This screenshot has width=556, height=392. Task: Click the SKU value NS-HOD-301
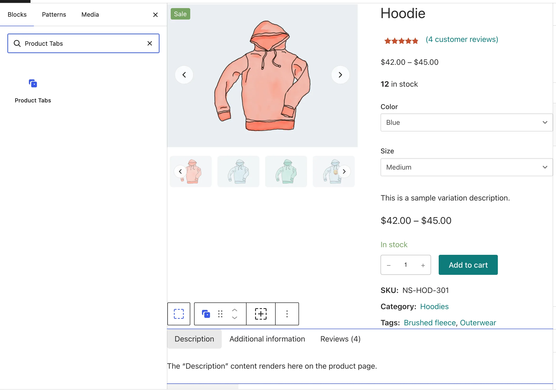426,291
